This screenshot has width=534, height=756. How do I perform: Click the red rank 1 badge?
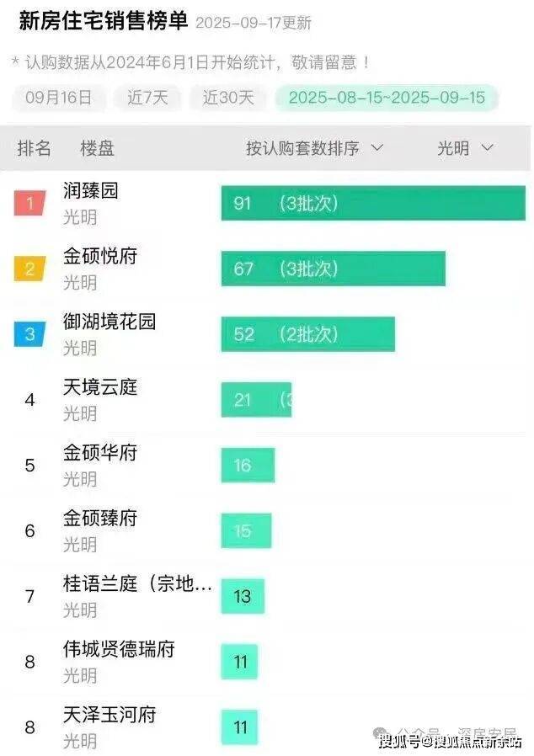pyautogui.click(x=29, y=203)
